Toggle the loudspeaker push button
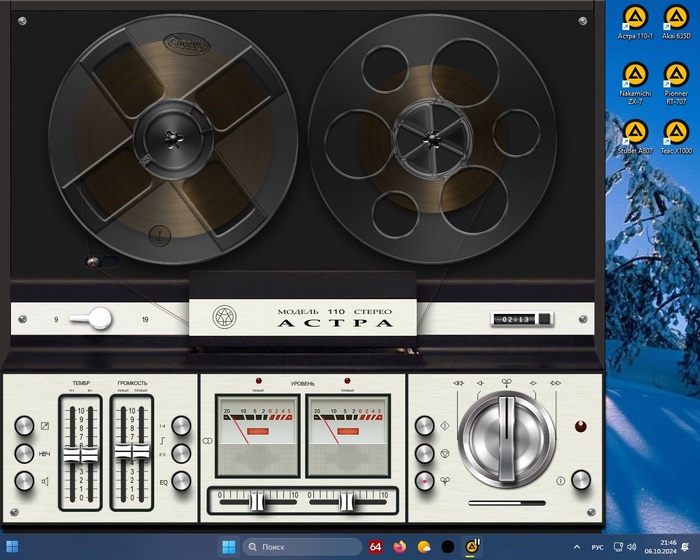The width and height of the screenshot is (700, 560). point(24,481)
